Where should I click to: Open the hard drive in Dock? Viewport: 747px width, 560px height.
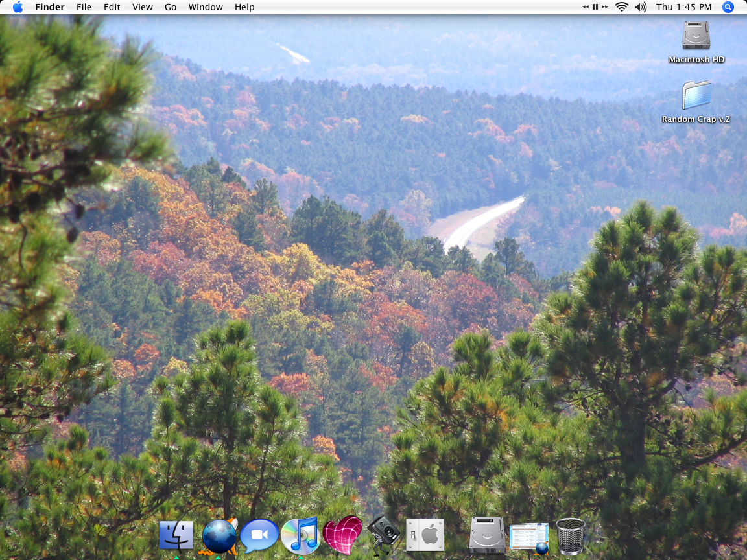coord(487,535)
